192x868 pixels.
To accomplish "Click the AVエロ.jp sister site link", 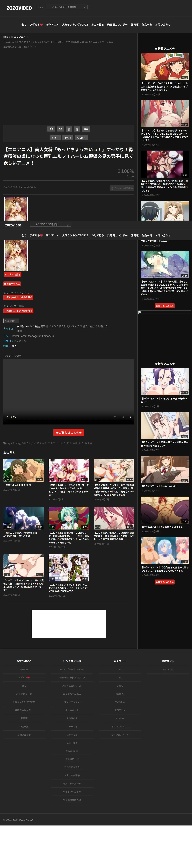I will [168, 669].
